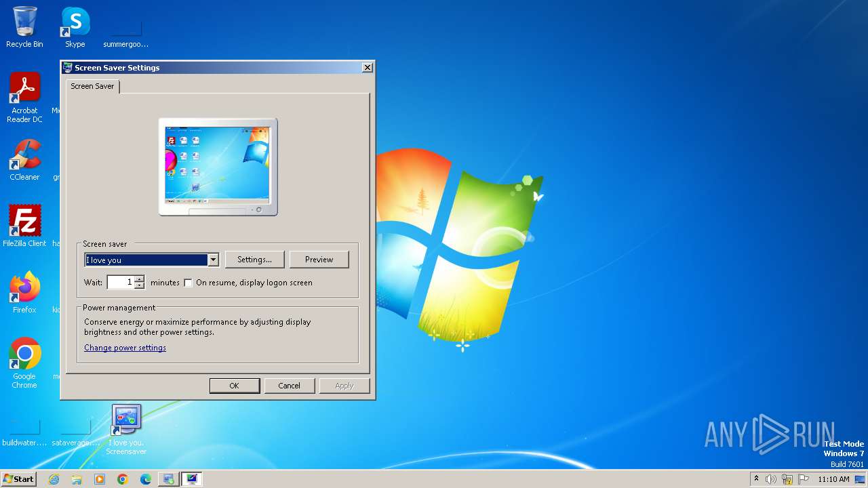Select the I love you Screensaver shortcut
This screenshot has width=868, height=488.
tap(126, 430)
